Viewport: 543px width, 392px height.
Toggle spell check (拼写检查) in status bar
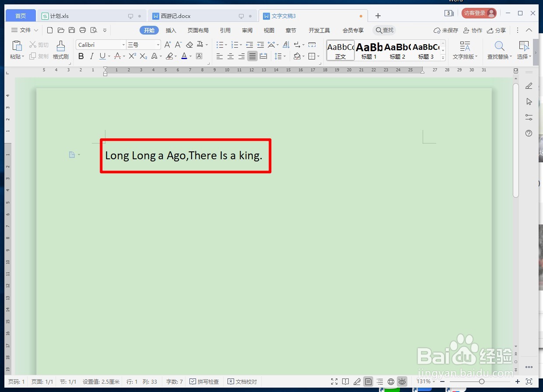point(204,381)
